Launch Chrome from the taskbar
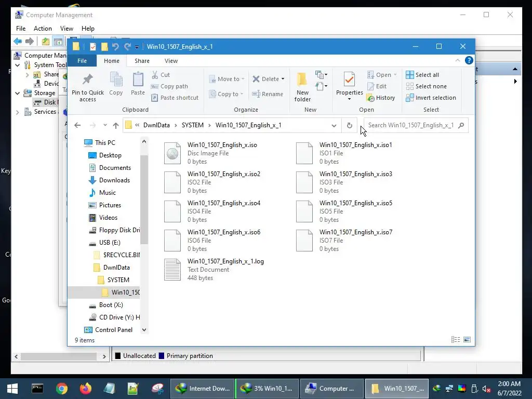The image size is (532, 399). pos(62,389)
